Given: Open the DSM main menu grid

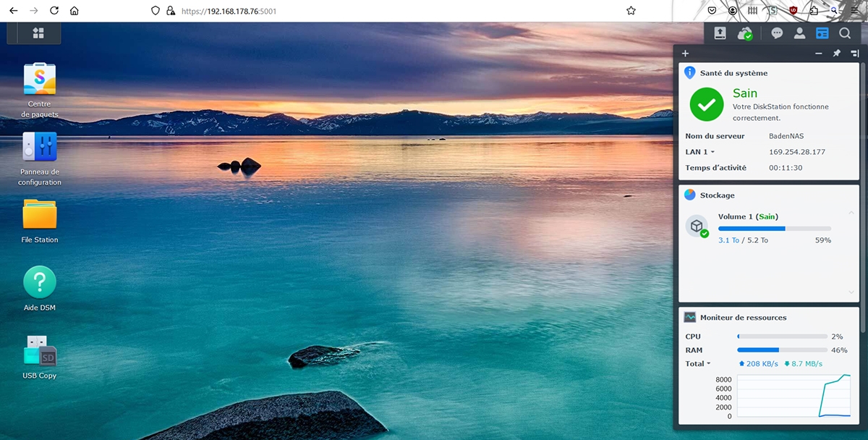Looking at the screenshot, I should pyautogui.click(x=38, y=33).
